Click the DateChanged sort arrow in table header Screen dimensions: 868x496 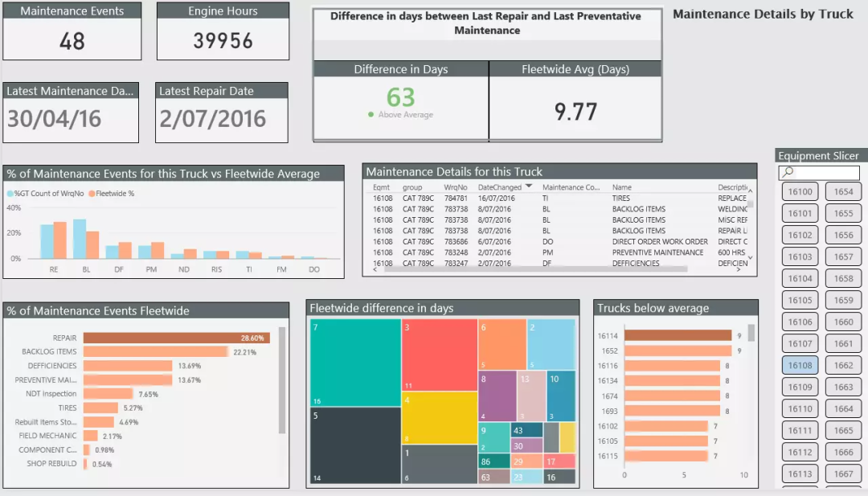[x=529, y=186]
